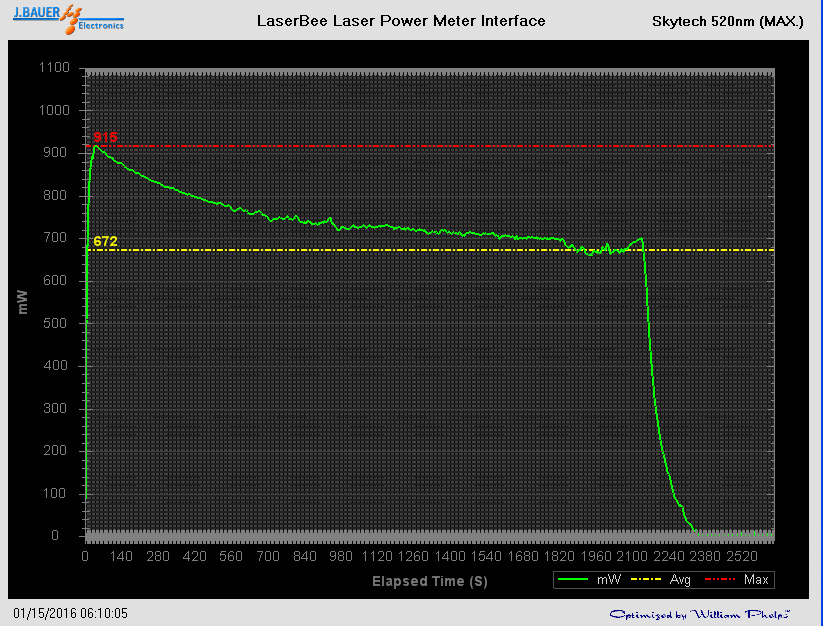
Task: Click the 0 tick on the time axis
Action: [x=86, y=556]
